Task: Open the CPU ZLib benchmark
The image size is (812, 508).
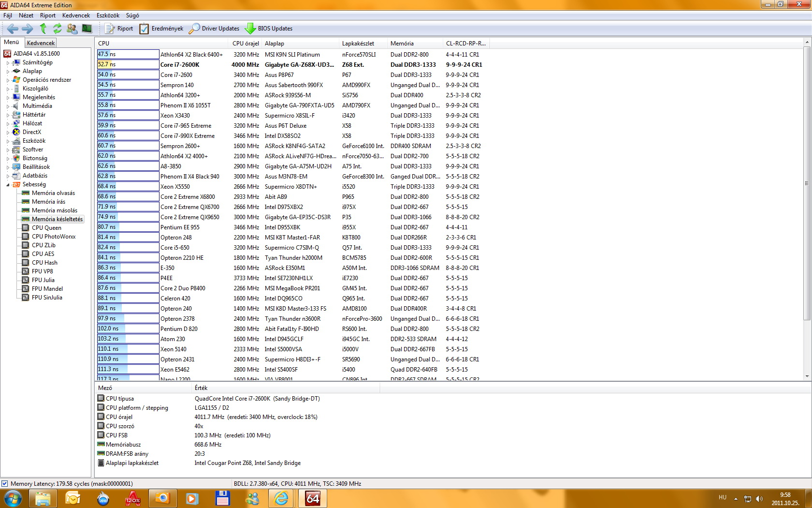Action: 43,245
